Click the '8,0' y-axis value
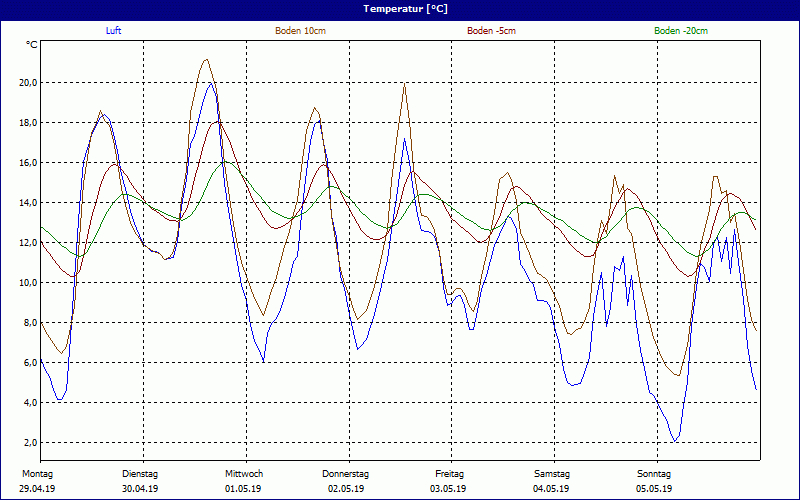The image size is (800, 500). pyautogui.click(x=30, y=322)
